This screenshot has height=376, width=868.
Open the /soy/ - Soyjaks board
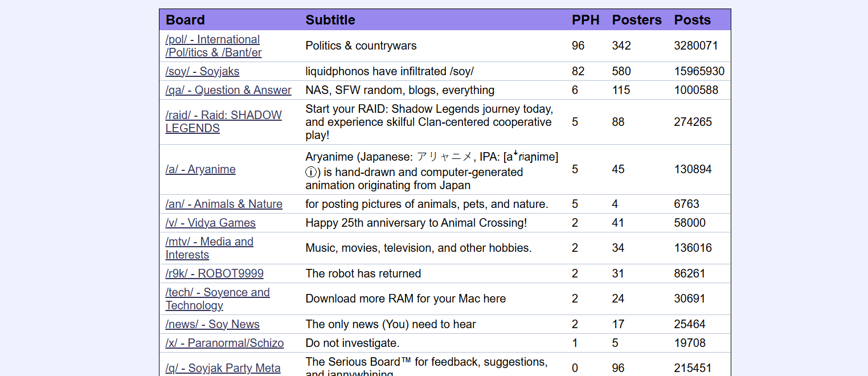pos(202,72)
